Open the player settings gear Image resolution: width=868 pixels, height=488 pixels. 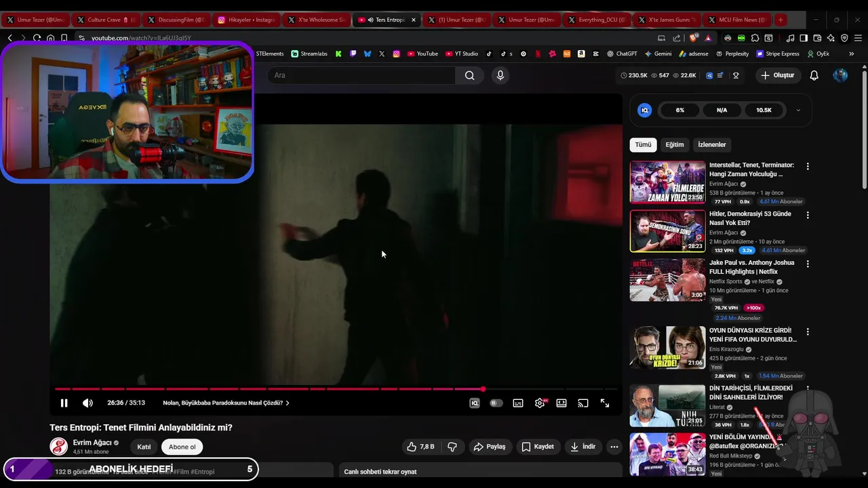click(x=540, y=403)
